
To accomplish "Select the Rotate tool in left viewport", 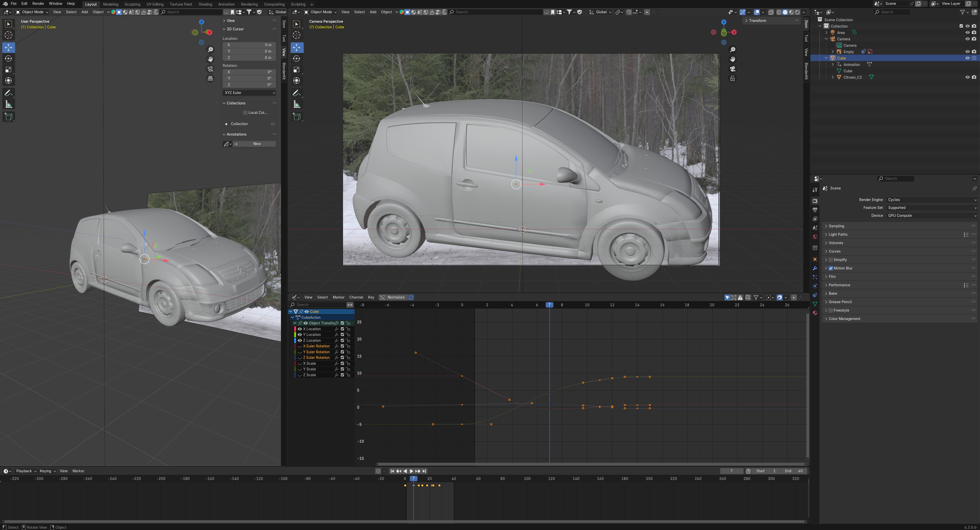I will click(x=8, y=58).
